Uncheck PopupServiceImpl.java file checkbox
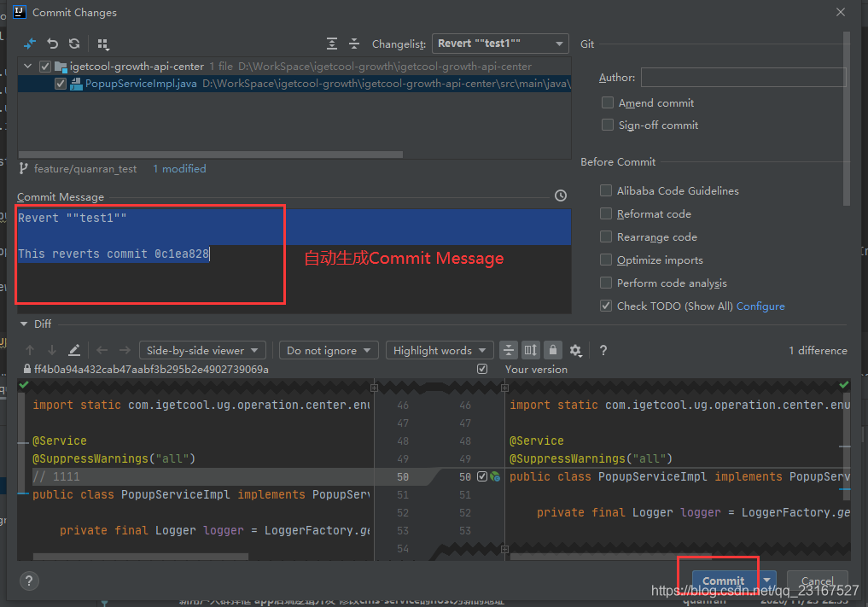Image resolution: width=868 pixels, height=607 pixels. (61, 84)
